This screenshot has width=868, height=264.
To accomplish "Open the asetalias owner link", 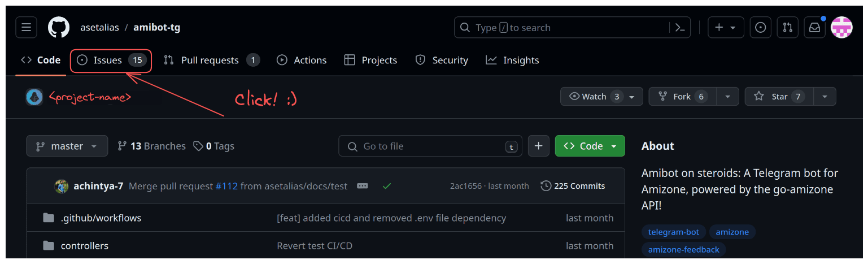I will pos(99,27).
